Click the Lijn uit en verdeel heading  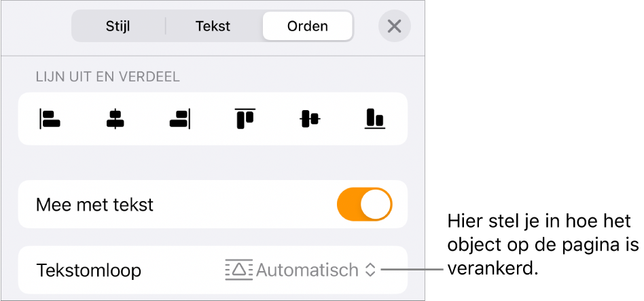click(107, 77)
